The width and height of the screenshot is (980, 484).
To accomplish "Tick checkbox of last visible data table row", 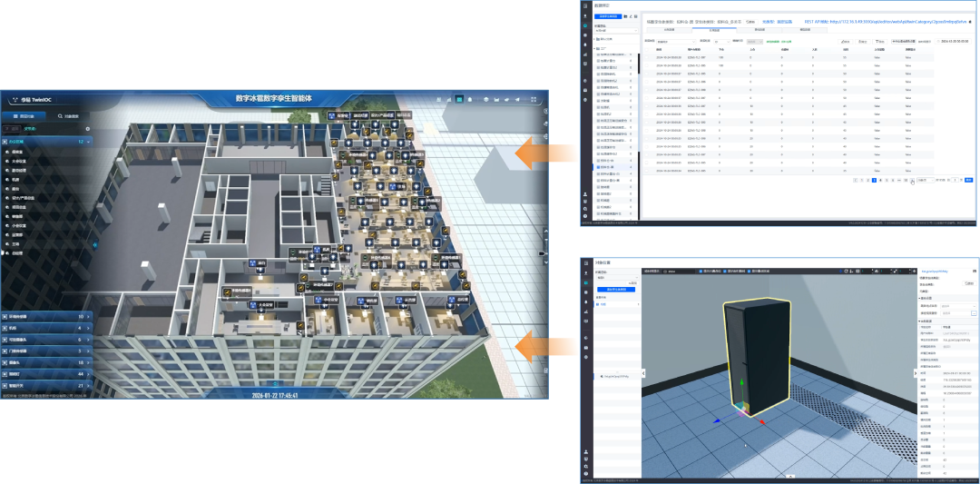I will coord(646,171).
